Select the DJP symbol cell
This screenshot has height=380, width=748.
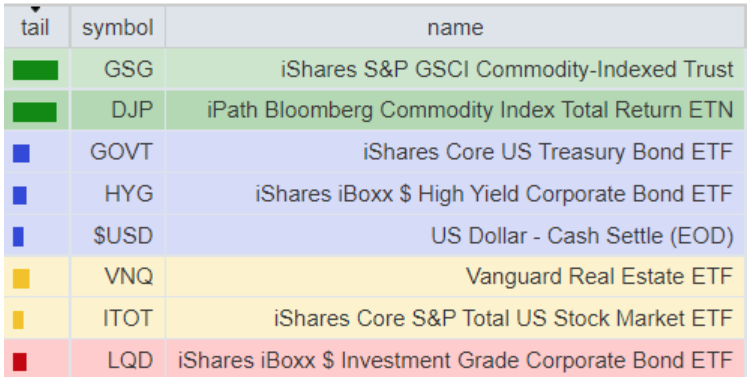118,110
